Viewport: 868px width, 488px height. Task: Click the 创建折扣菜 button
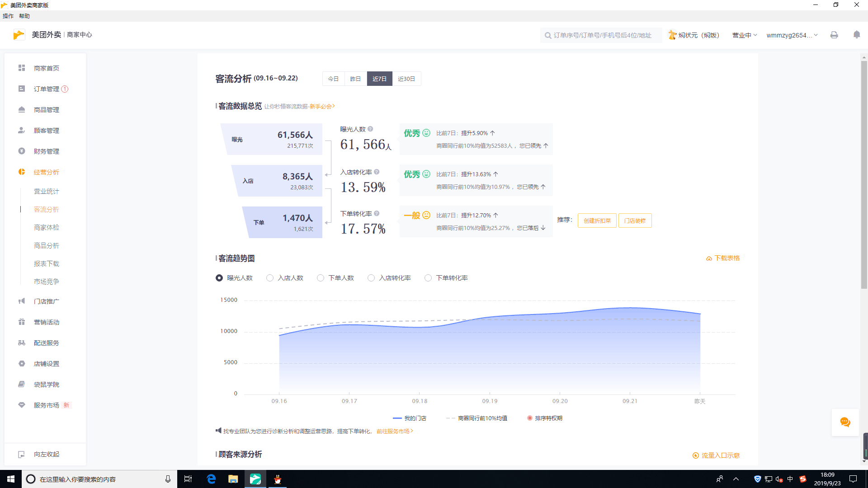(x=597, y=221)
